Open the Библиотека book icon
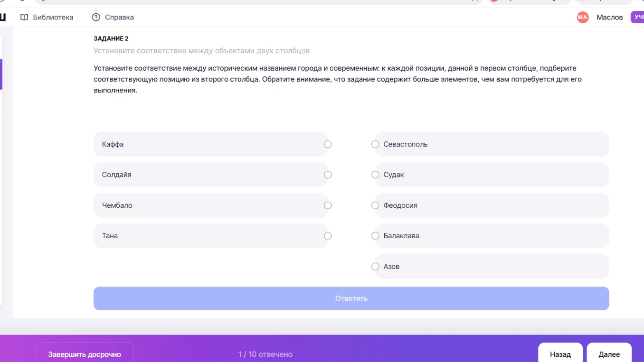 pyautogui.click(x=24, y=17)
